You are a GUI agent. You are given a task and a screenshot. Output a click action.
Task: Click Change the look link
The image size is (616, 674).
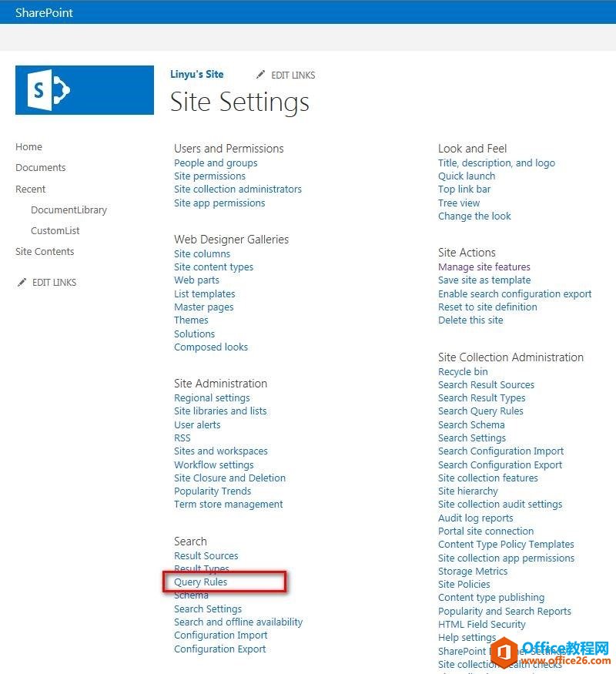click(474, 216)
